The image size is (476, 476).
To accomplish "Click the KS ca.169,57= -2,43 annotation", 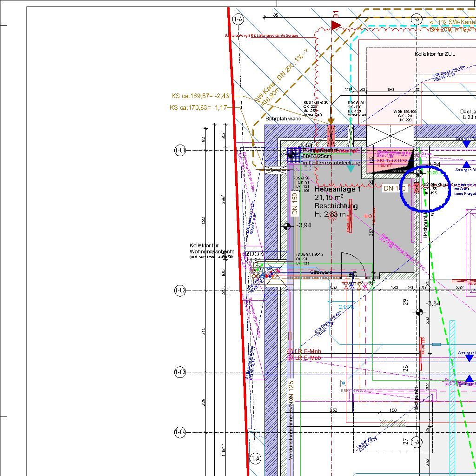I will [x=200, y=96].
